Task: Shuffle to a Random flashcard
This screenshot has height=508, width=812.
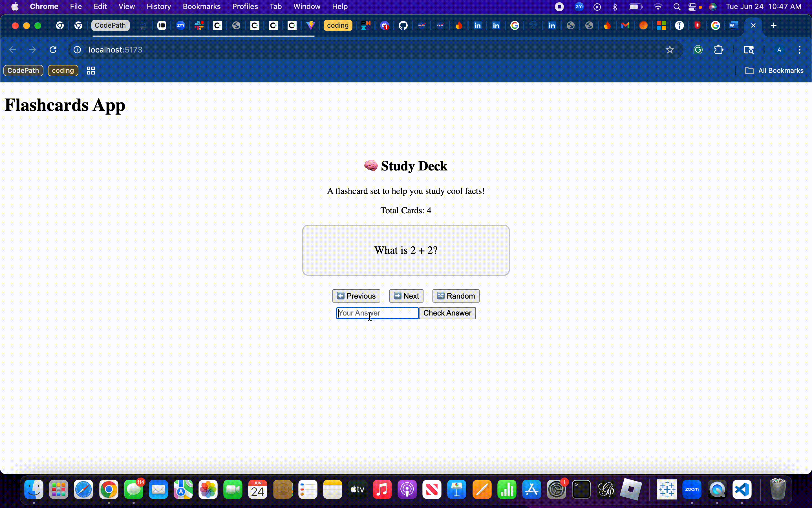Action: pos(456,296)
